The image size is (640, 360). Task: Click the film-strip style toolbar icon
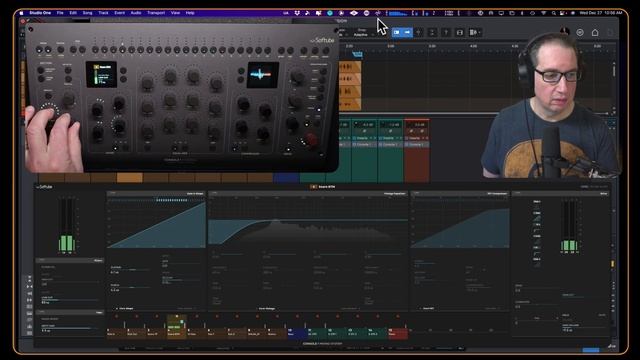point(460,32)
